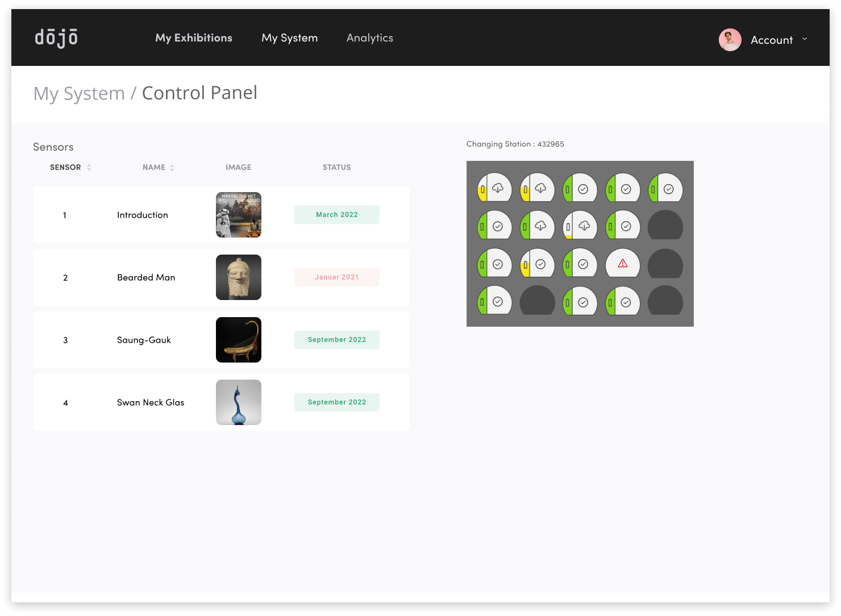The height and width of the screenshot is (616, 841).
Task: Select empty dark slot in bottom row, second column
Action: point(538,301)
